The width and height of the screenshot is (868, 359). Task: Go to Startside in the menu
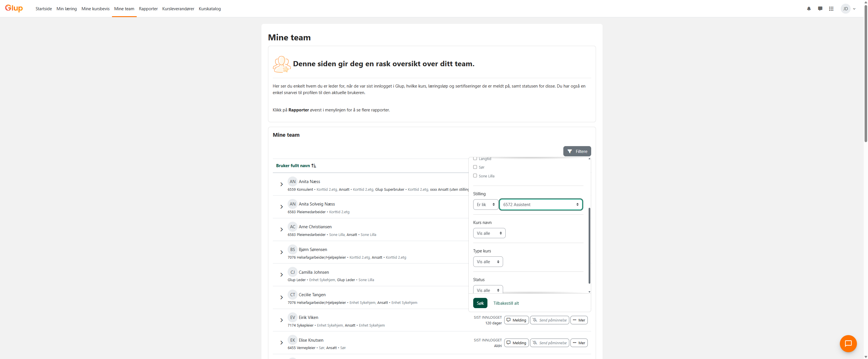coord(43,9)
